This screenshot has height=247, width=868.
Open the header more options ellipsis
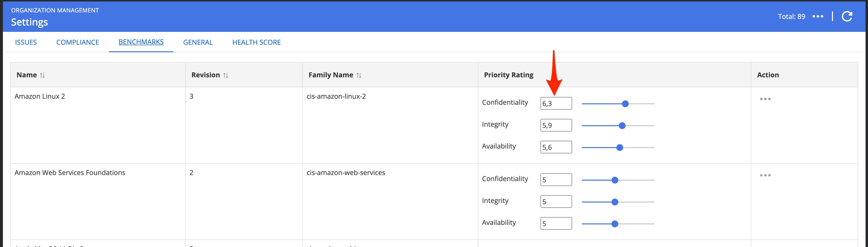click(818, 17)
